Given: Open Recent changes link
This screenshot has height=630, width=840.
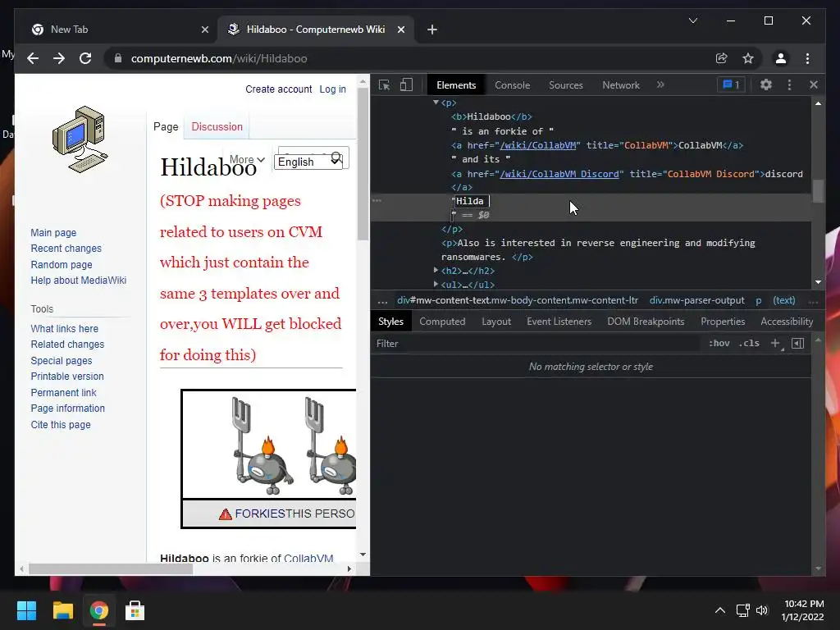Looking at the screenshot, I should click(66, 248).
